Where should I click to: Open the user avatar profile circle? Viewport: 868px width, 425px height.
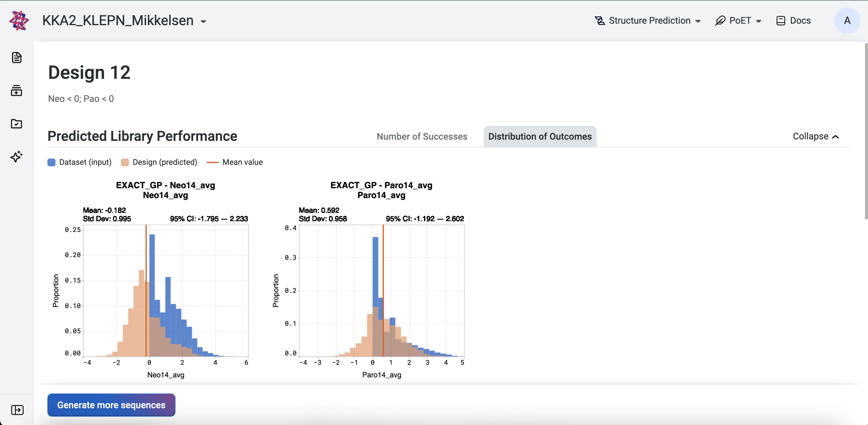click(847, 21)
